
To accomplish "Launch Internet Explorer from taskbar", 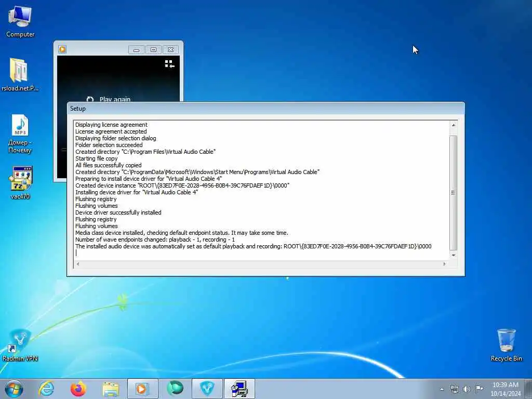I will click(x=46, y=389).
